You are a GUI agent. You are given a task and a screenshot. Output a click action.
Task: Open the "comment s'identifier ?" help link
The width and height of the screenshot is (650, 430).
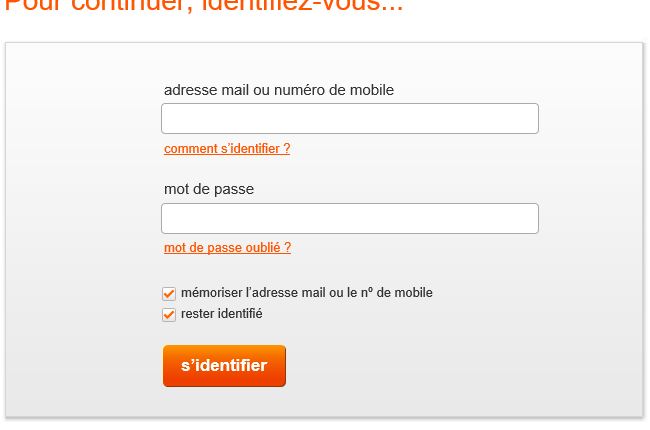(x=227, y=149)
